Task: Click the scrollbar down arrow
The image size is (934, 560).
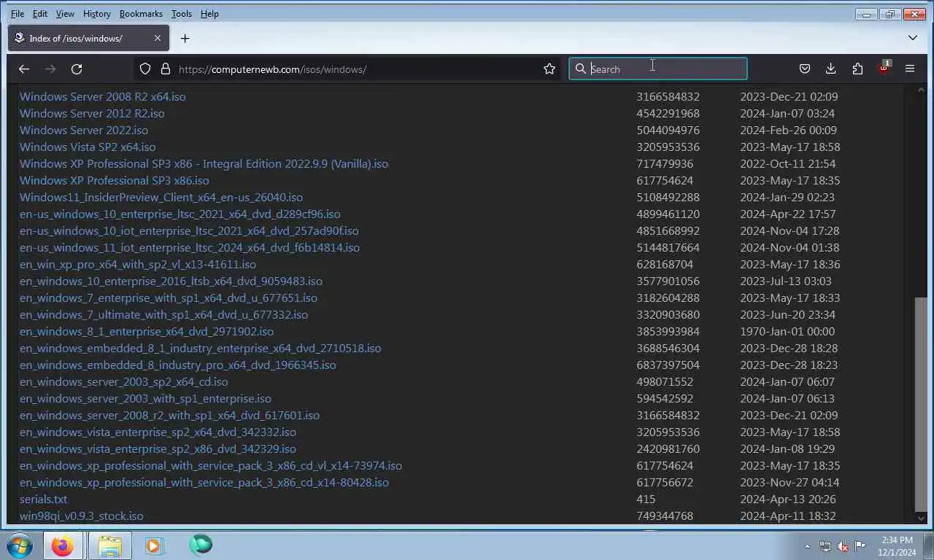Action: tap(920, 518)
